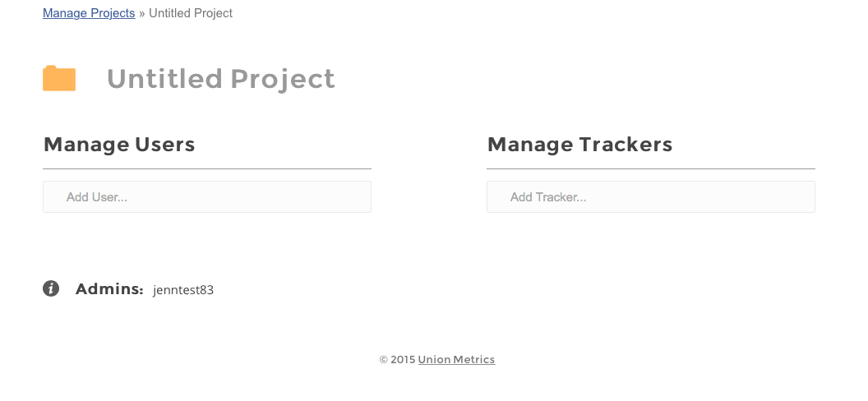Click the word Untitled in the page title
The height and width of the screenshot is (401, 868).
click(164, 79)
